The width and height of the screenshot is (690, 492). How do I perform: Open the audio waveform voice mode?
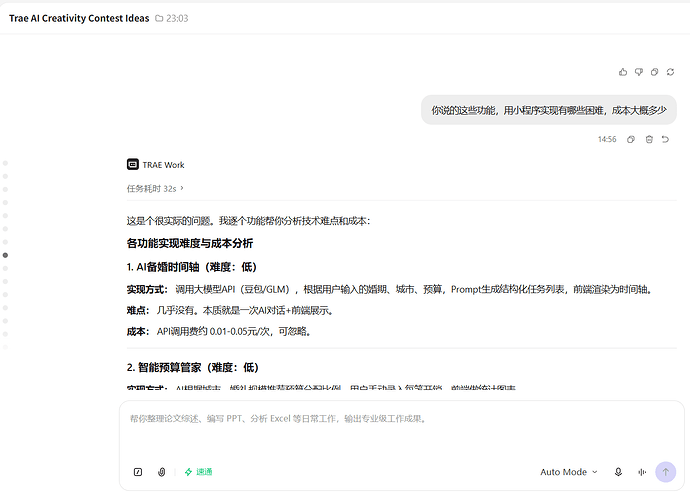click(x=642, y=472)
